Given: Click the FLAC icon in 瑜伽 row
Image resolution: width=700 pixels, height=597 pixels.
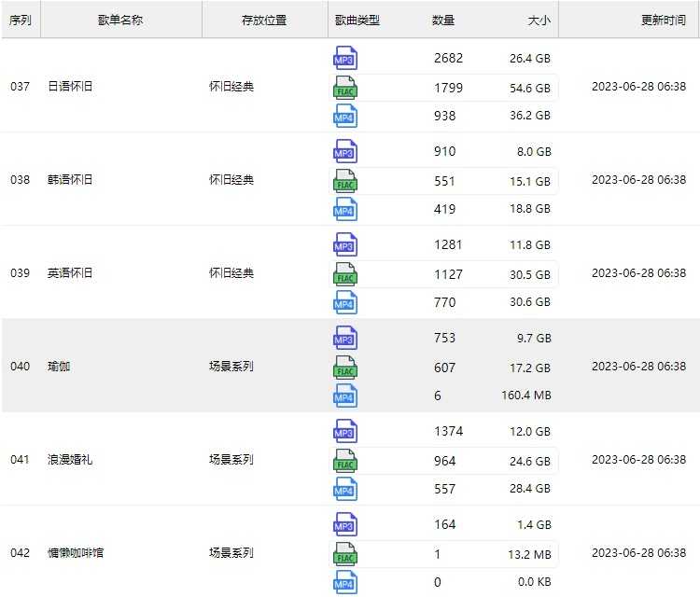Looking at the screenshot, I should (345, 368).
